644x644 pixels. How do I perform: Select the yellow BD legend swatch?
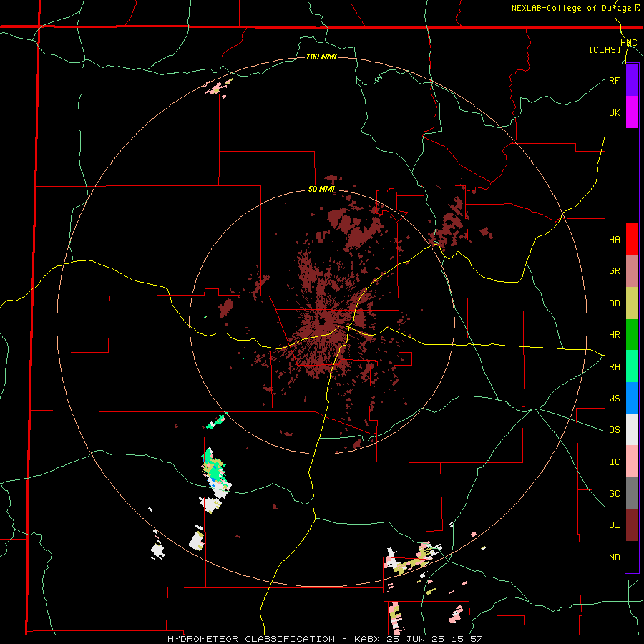click(632, 303)
